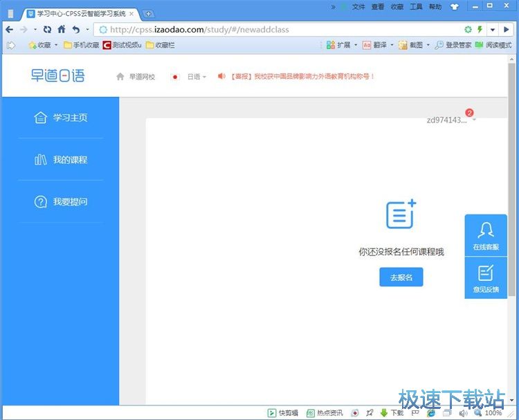Click the 截图 screenshot tool

(410, 45)
